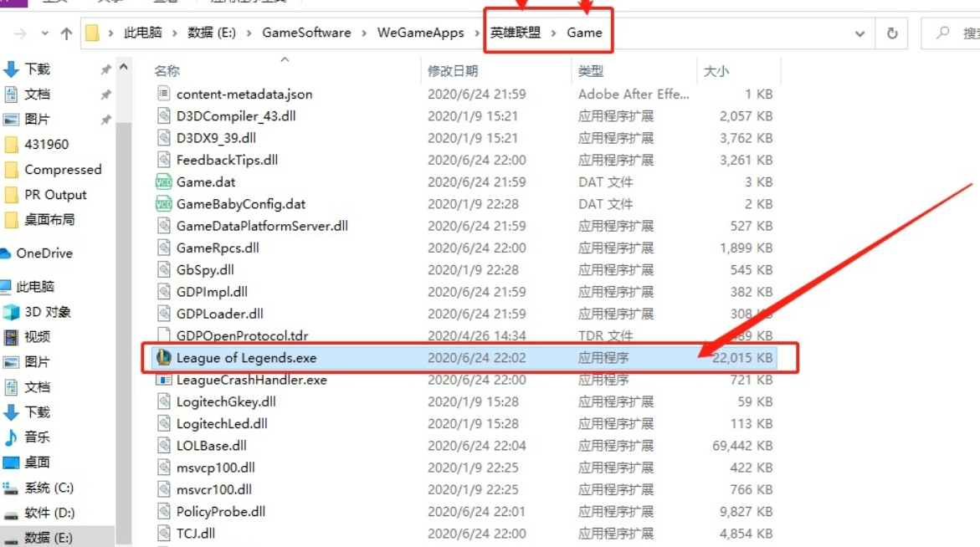This screenshot has height=547, width=980.
Task: Select the LogitechGkey.dll file
Action: click(x=226, y=401)
